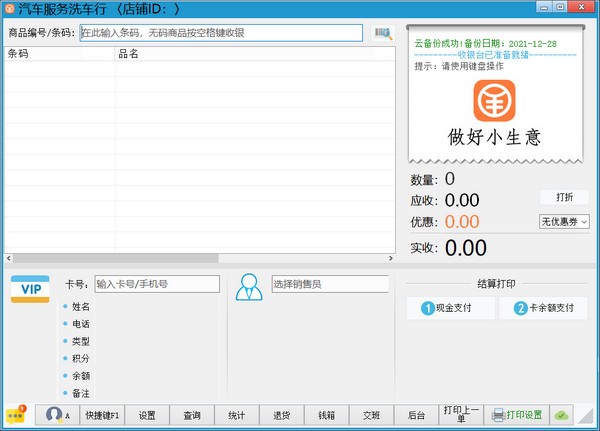Click the orange store logo
This screenshot has width=600, height=431.
click(494, 101)
